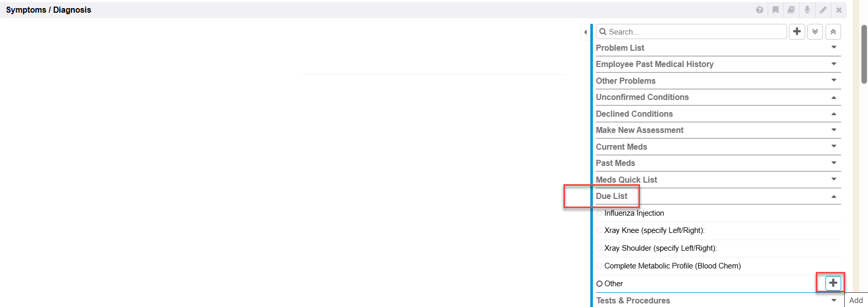Select the Other radio option
868x307 pixels.
point(600,284)
